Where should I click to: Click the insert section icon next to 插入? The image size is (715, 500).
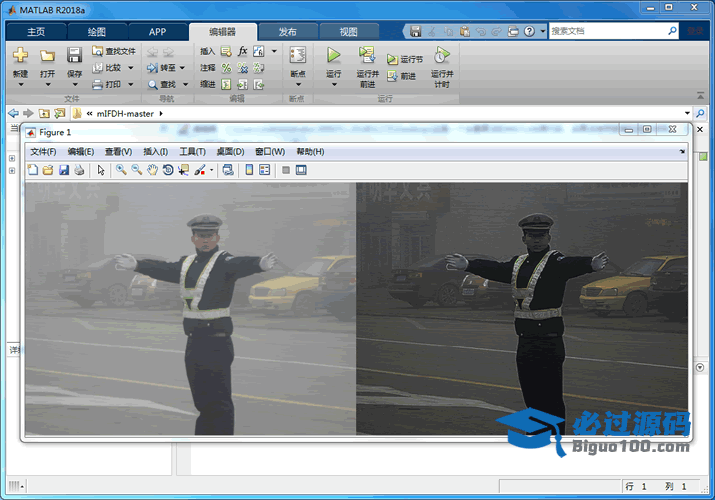click(226, 51)
